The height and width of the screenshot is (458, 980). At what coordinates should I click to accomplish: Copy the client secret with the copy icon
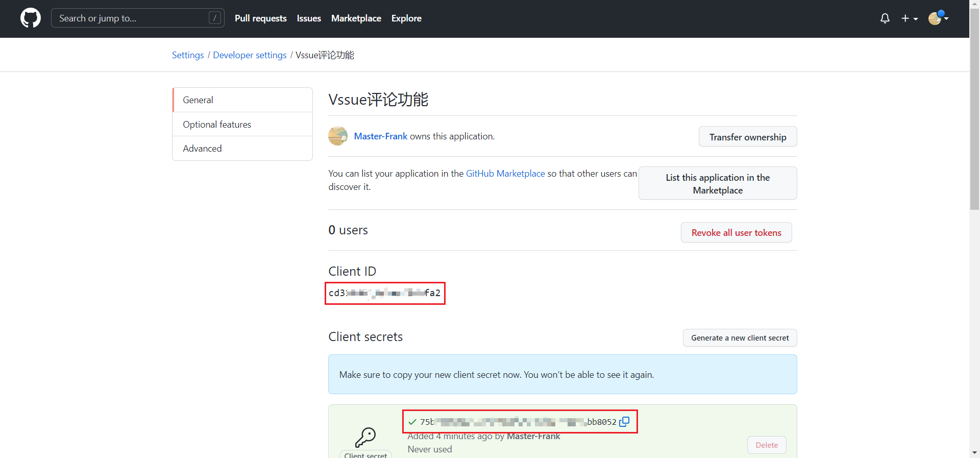[x=624, y=422]
